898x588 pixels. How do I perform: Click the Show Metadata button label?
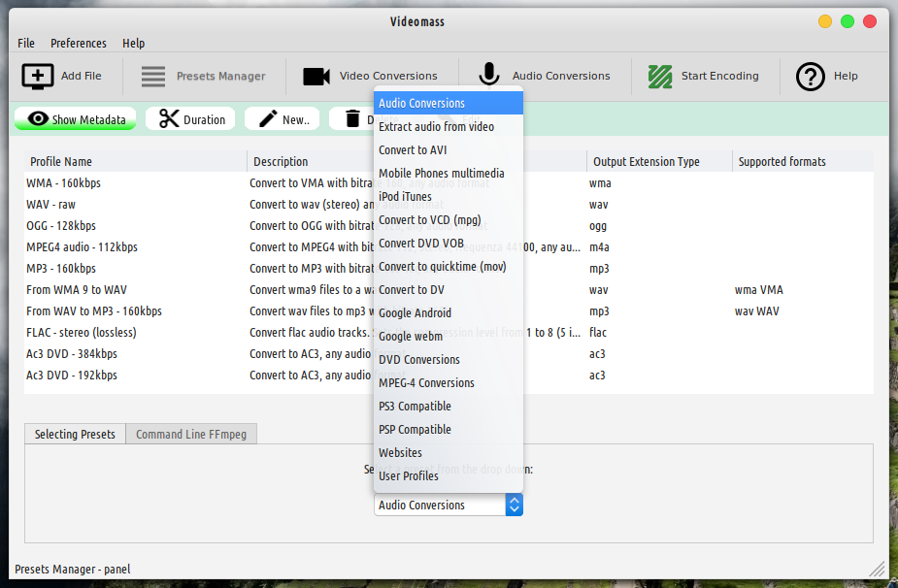click(88, 119)
